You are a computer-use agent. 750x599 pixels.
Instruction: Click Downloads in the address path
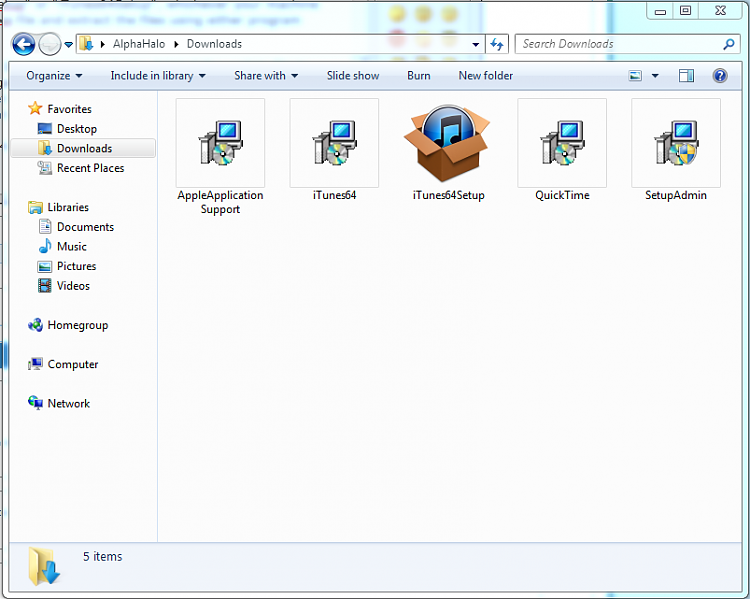coord(214,44)
